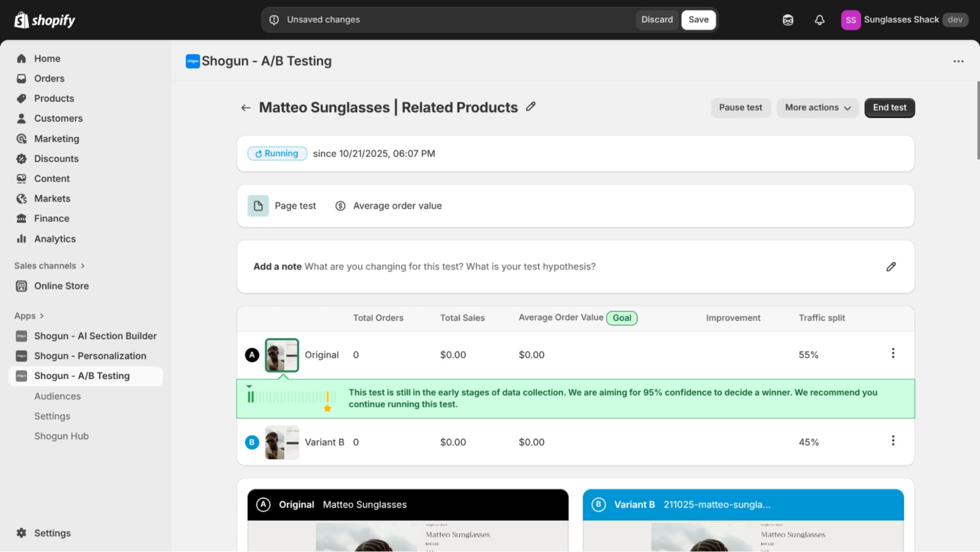980x552 pixels.
Task: Open notifications via the bell icon
Action: click(819, 20)
